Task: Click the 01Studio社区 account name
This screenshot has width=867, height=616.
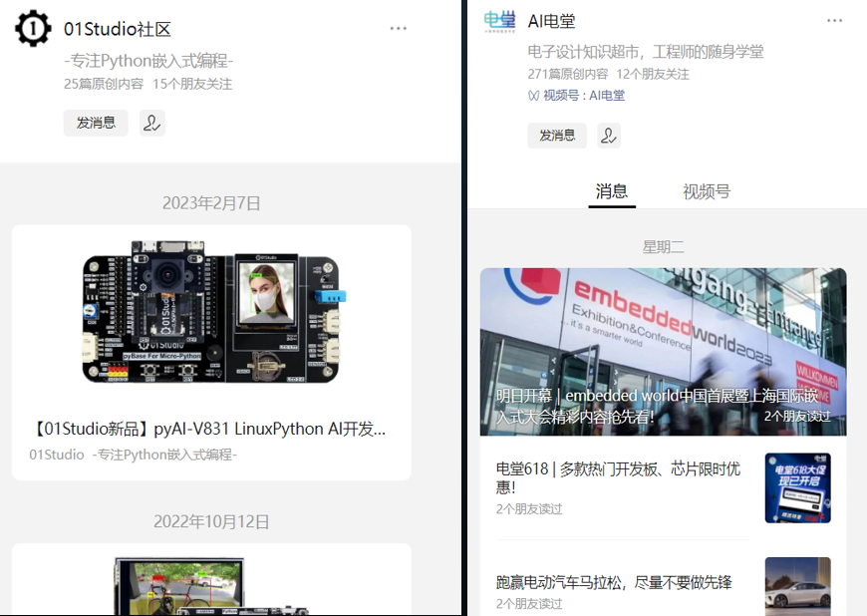Action: click(118, 29)
